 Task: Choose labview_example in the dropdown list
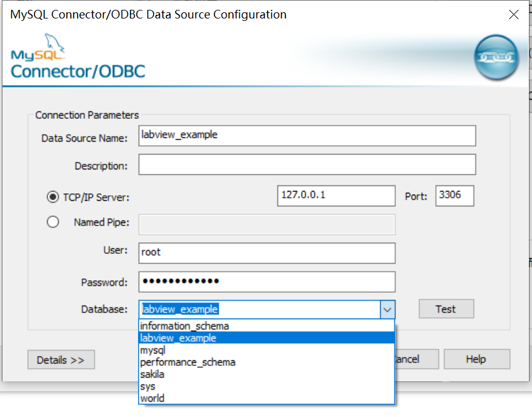pos(267,338)
